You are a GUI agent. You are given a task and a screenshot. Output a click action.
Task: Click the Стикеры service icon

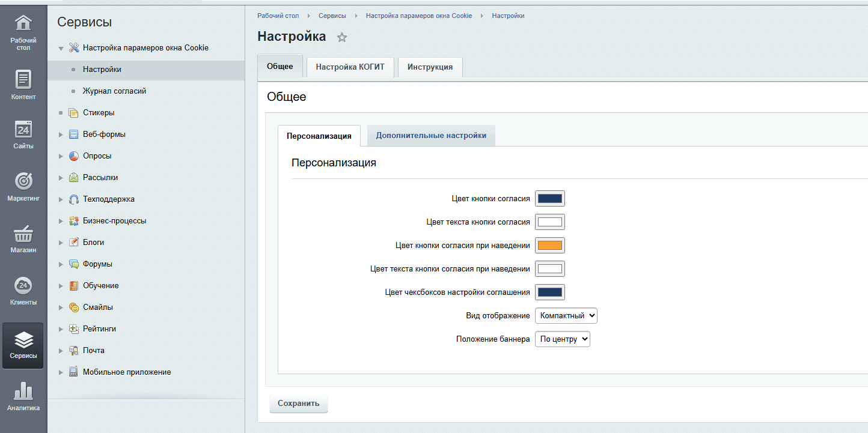[75, 112]
